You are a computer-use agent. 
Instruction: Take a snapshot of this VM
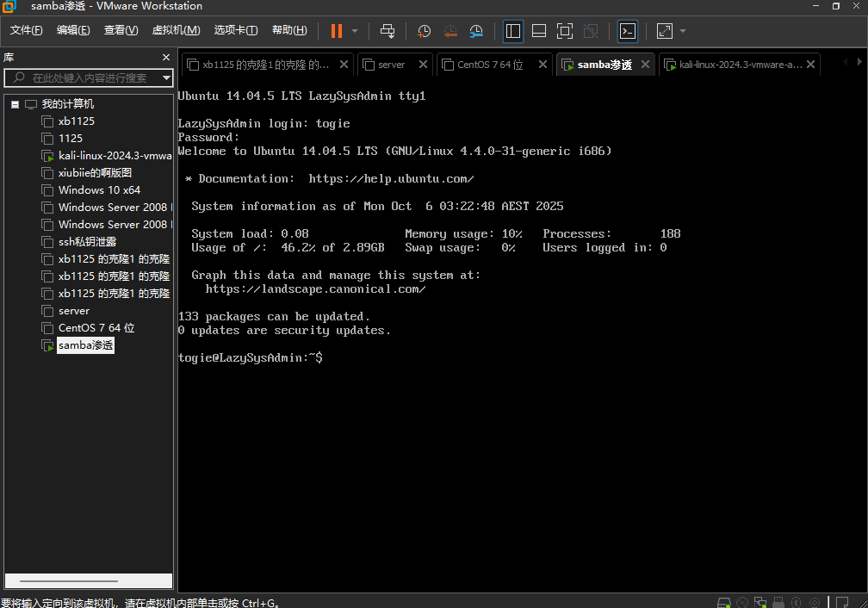pyautogui.click(x=424, y=31)
